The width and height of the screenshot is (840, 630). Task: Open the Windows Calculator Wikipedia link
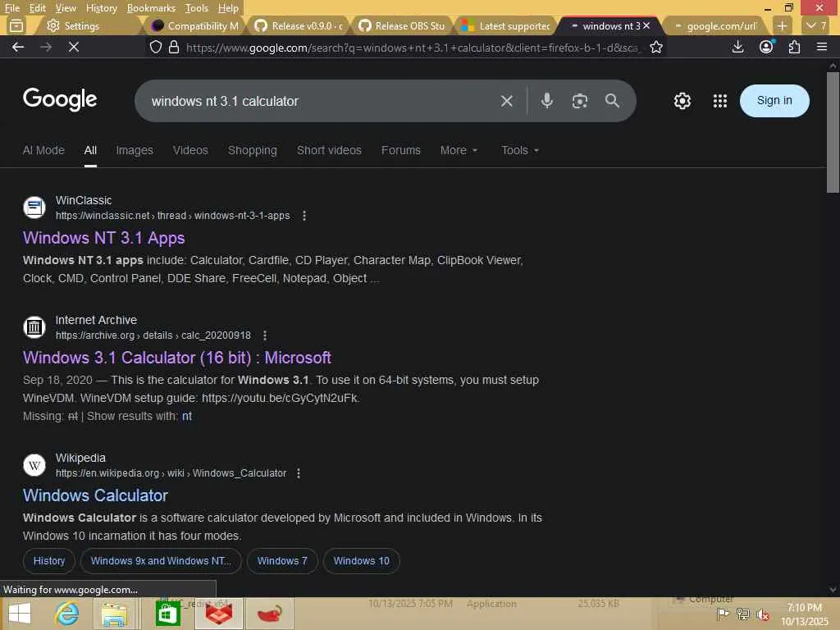pyautogui.click(x=95, y=495)
